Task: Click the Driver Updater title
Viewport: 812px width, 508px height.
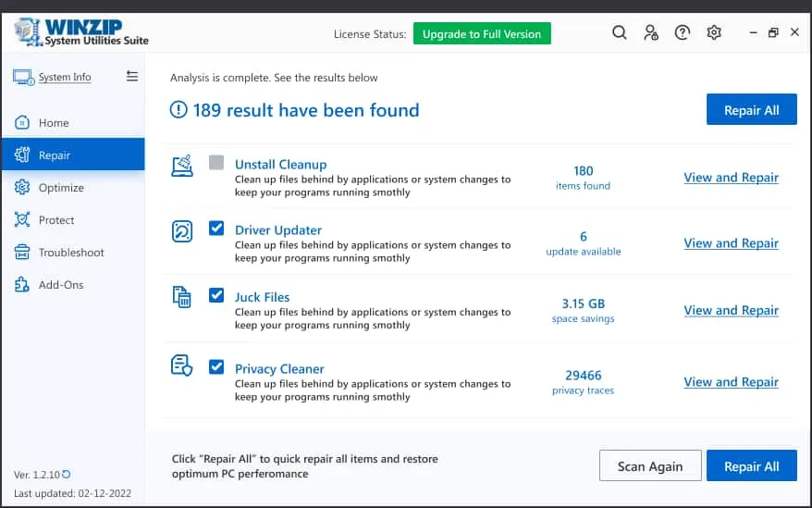Action: coord(278,230)
